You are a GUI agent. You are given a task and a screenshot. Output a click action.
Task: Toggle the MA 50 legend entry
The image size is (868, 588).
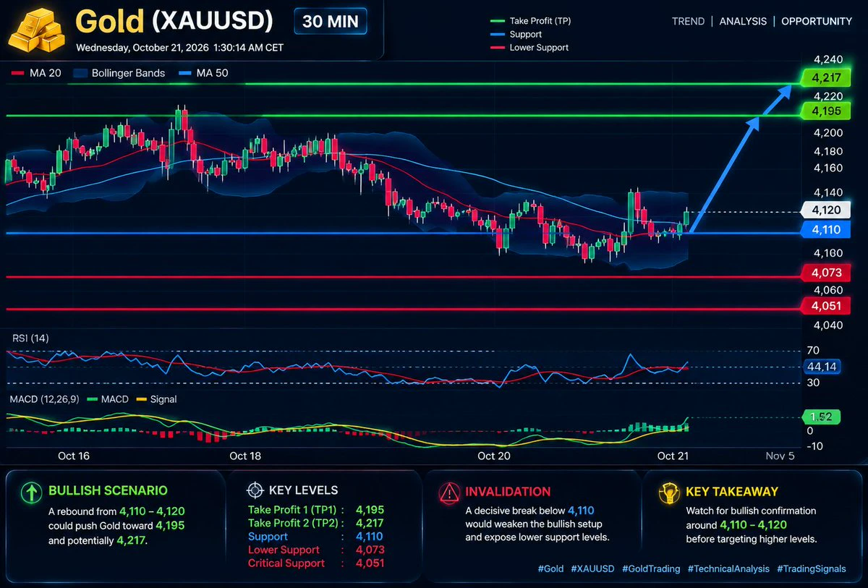tap(203, 73)
